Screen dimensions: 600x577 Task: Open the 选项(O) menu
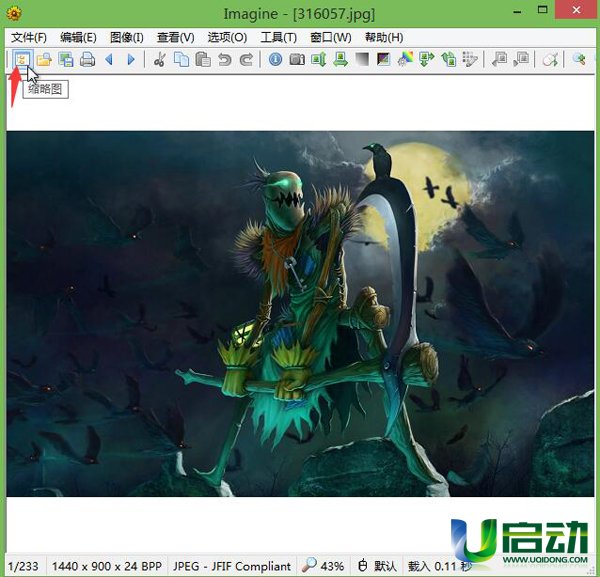227,37
